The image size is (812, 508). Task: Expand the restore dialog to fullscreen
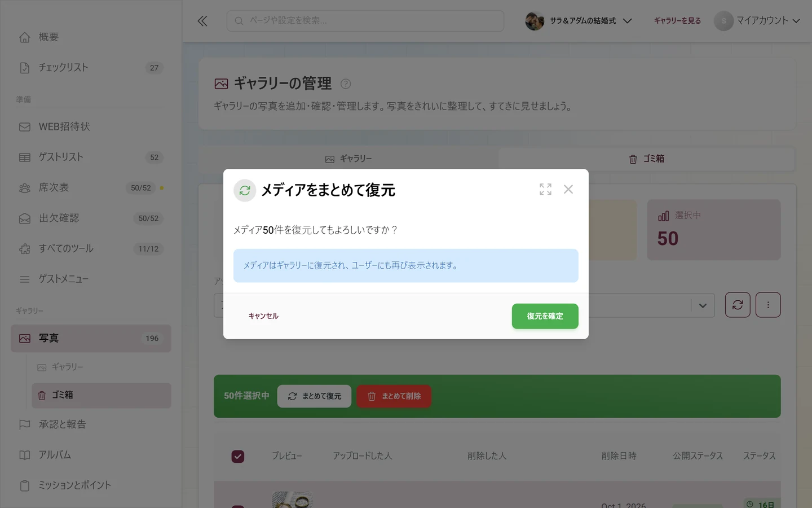(545, 190)
